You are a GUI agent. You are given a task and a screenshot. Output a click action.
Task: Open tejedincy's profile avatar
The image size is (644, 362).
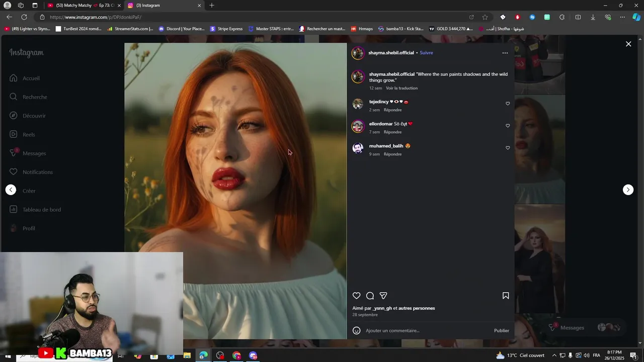(358, 104)
